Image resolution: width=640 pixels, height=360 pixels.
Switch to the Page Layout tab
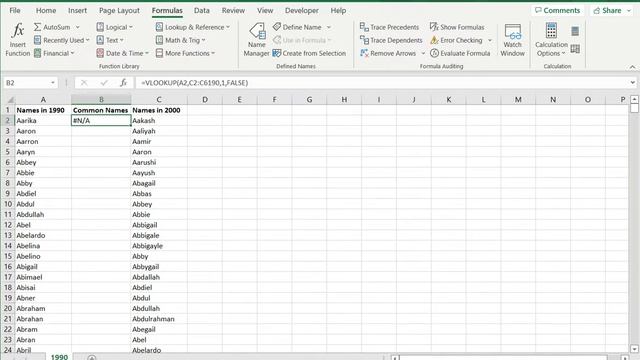point(119,11)
